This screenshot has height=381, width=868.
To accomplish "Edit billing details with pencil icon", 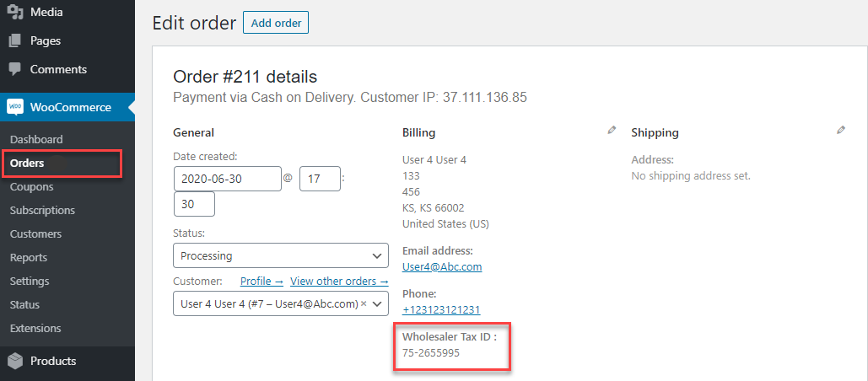I will [x=612, y=131].
